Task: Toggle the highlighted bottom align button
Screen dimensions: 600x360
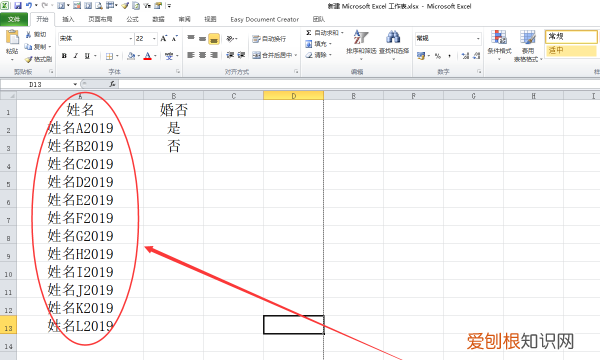Action: click(214, 39)
